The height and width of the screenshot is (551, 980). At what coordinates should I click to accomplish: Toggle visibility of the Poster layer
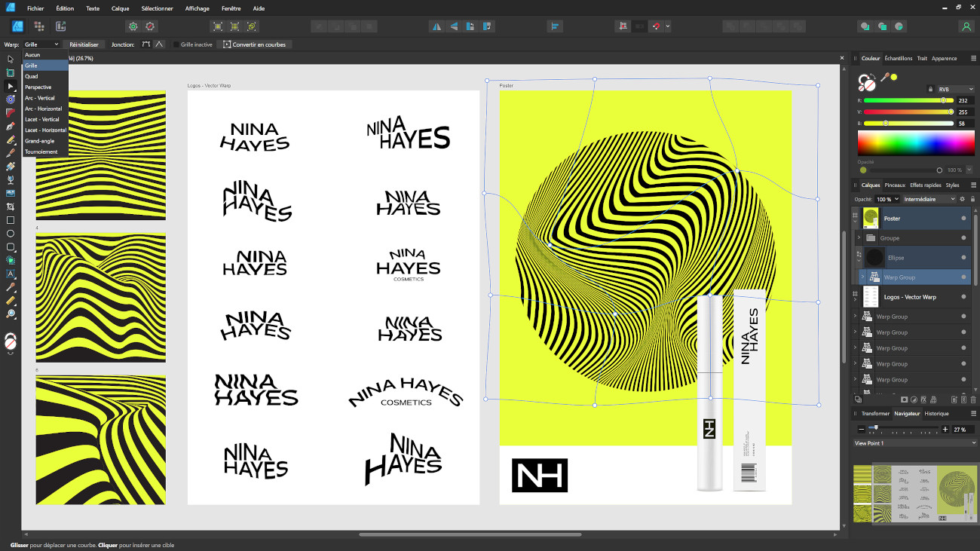point(963,219)
